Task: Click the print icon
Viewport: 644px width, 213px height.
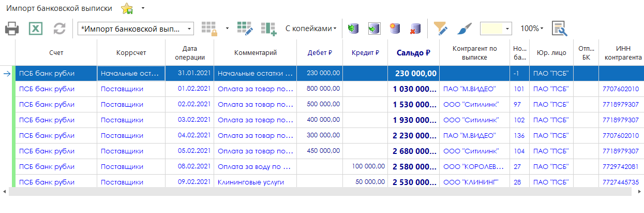Action: tap(12, 29)
